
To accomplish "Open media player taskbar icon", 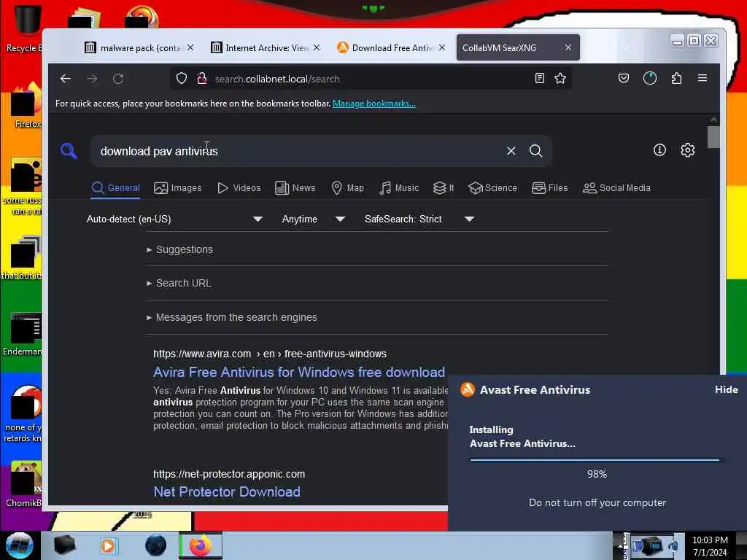I will click(x=108, y=545).
